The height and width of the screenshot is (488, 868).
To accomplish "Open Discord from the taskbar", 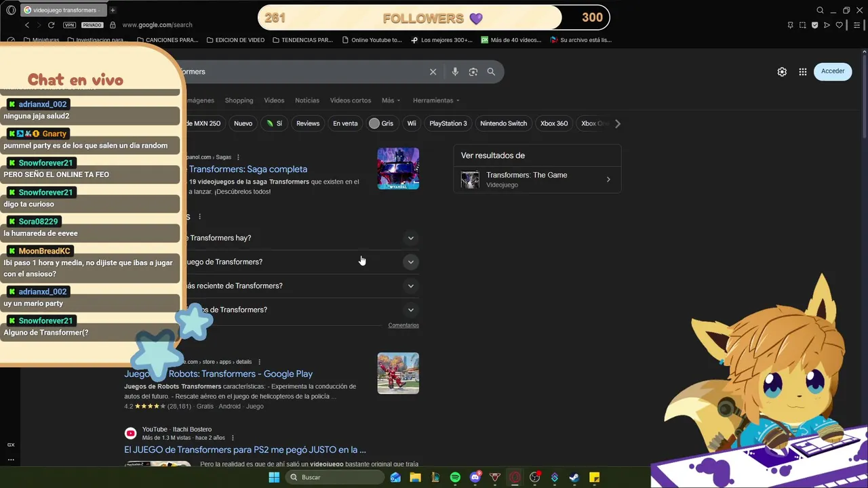I will coord(475,477).
